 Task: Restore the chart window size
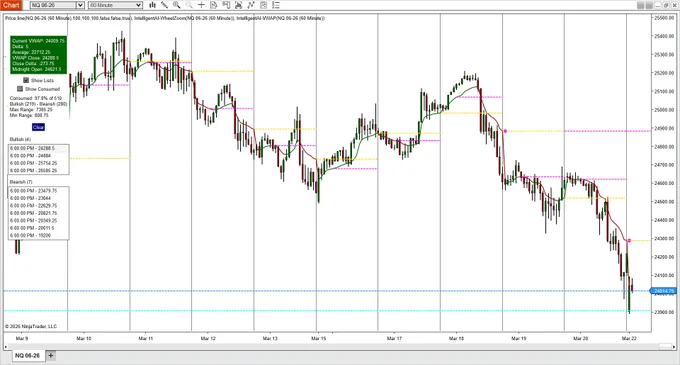point(666,5)
